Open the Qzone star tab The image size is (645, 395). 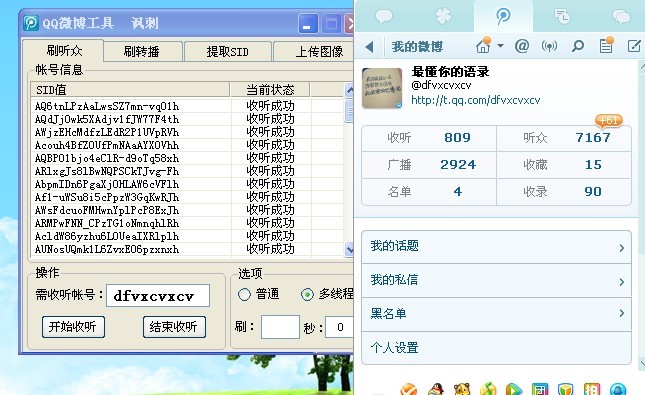coord(443,16)
